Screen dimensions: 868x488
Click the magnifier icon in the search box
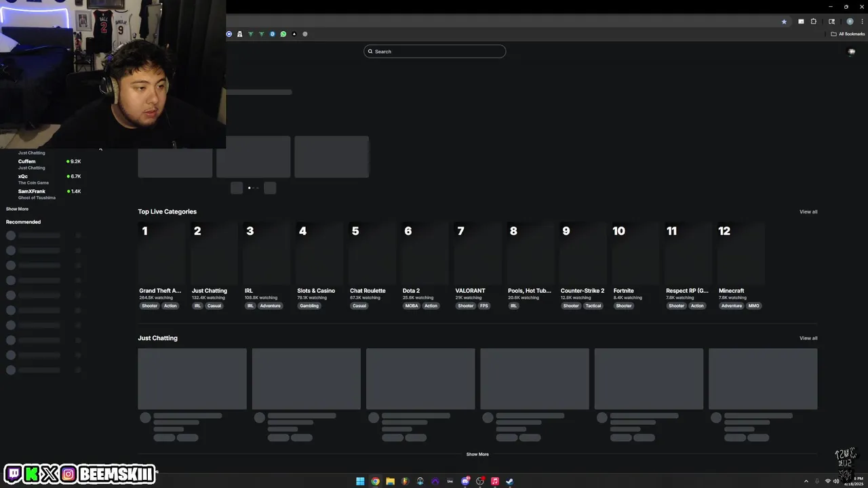coord(370,52)
